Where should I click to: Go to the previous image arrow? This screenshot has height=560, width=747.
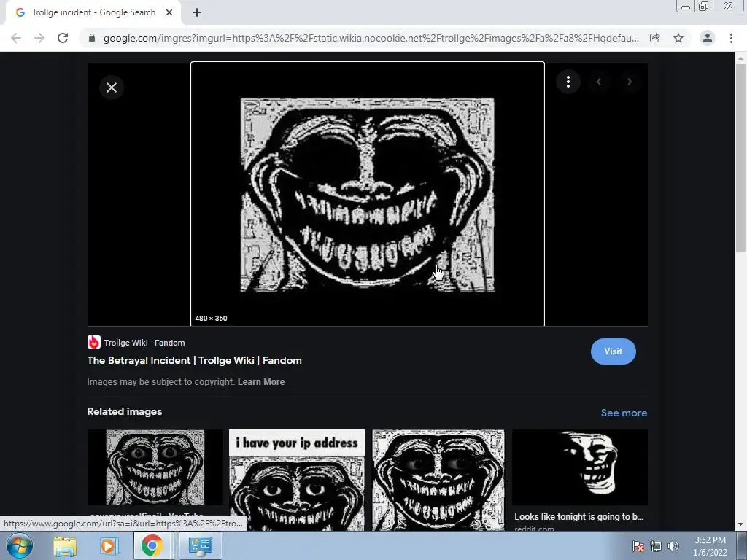click(x=599, y=82)
